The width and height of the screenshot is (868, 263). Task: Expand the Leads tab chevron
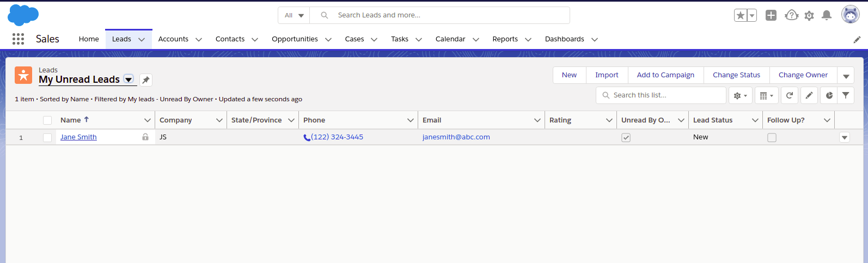point(142,39)
